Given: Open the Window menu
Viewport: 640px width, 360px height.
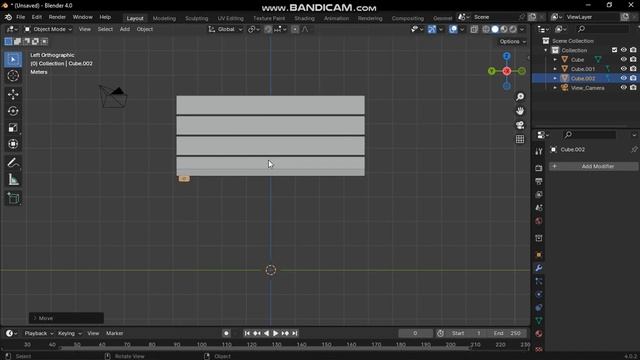Looking at the screenshot, I should click(x=82, y=17).
